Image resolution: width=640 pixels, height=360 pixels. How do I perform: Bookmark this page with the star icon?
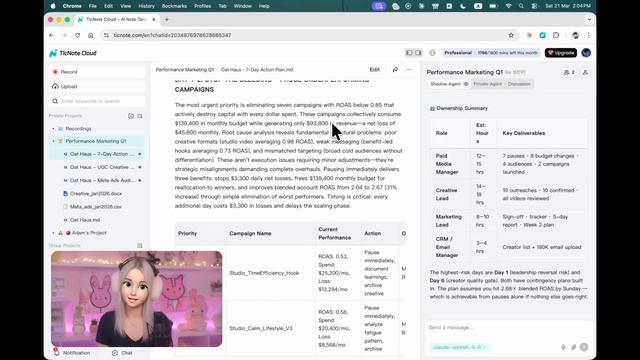pyautogui.click(x=511, y=36)
